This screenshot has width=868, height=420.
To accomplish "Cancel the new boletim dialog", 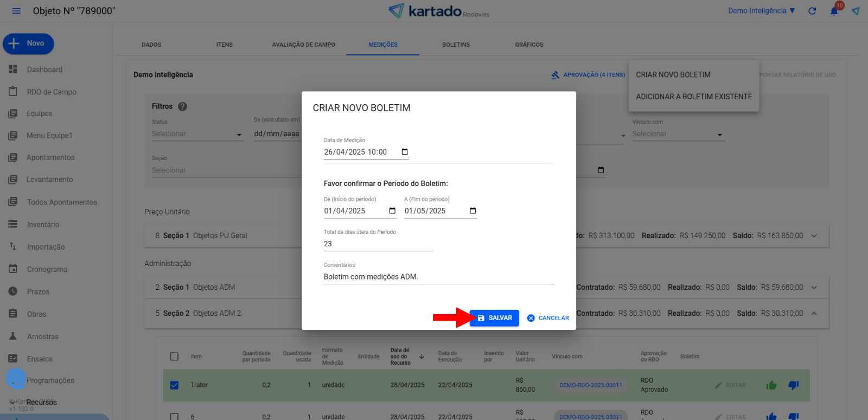I will tap(548, 318).
